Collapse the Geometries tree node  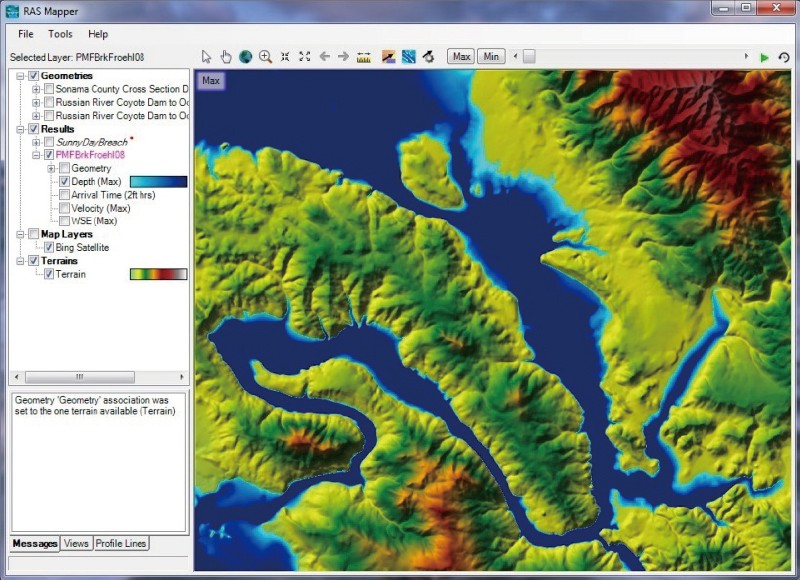click(x=20, y=76)
